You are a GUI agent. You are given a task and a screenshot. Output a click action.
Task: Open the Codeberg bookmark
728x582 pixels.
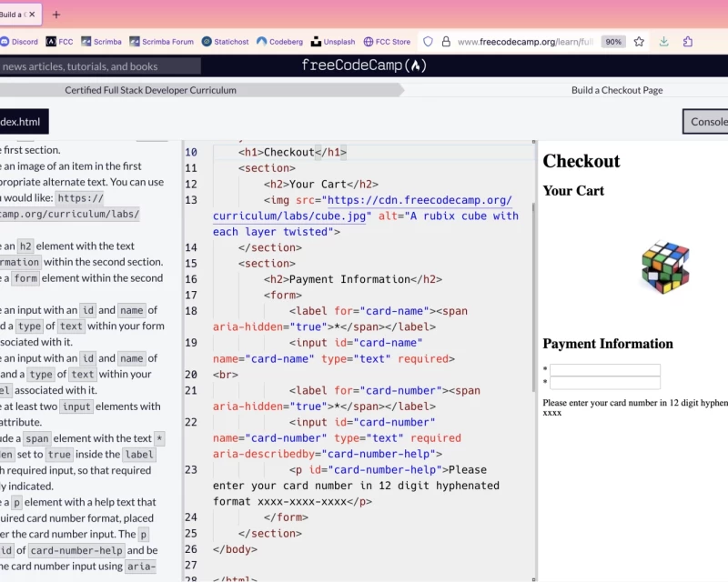pos(281,41)
